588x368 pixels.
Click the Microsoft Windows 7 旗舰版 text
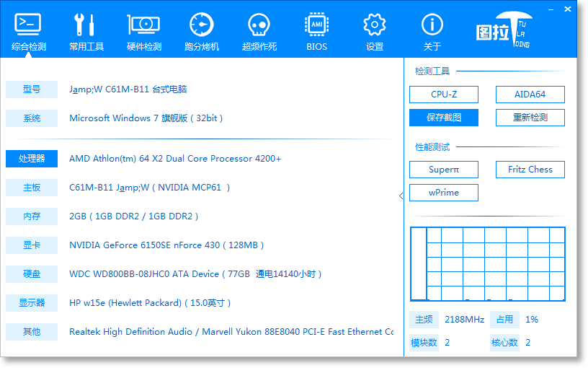(146, 118)
